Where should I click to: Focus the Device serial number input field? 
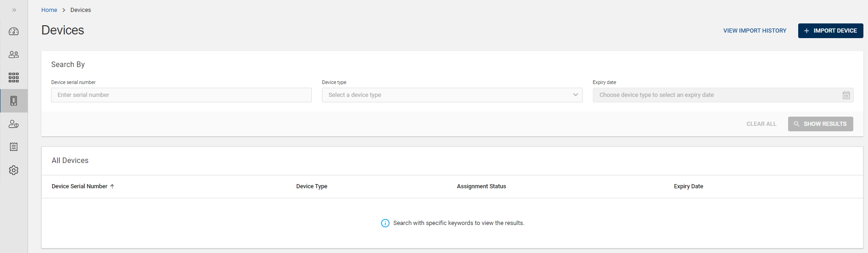pos(181,95)
